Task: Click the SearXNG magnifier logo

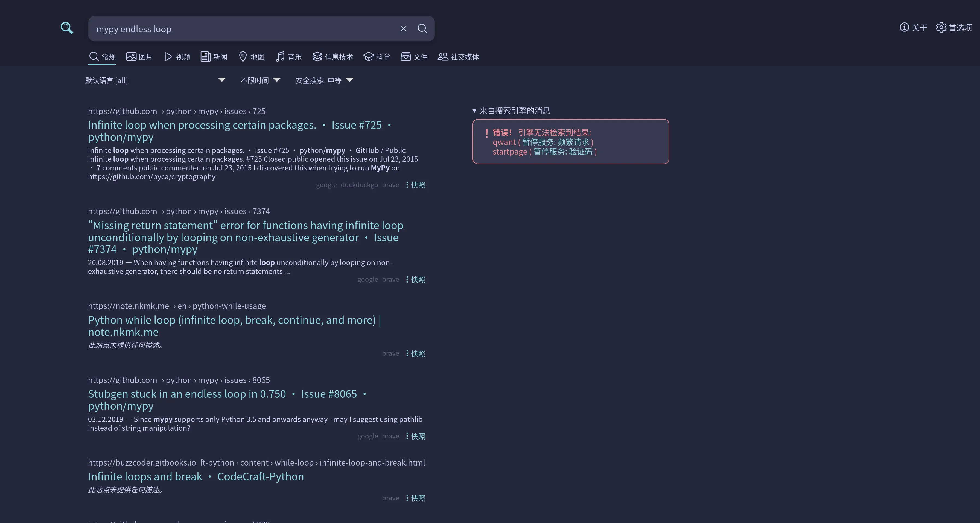Action: click(x=67, y=28)
